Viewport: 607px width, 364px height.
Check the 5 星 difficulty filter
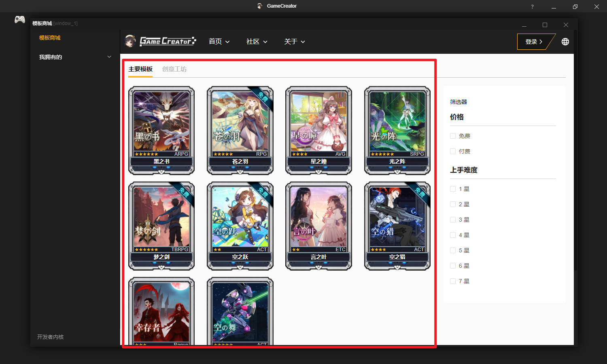[453, 250]
